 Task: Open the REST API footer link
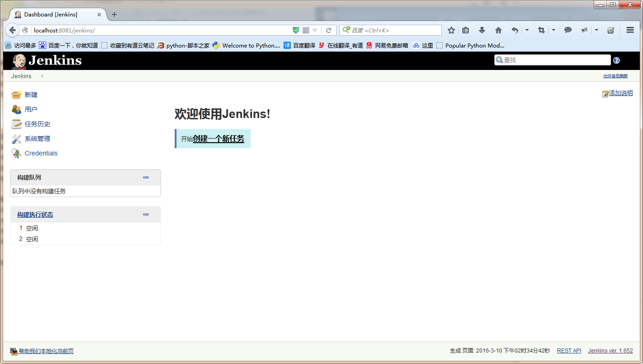click(x=569, y=351)
